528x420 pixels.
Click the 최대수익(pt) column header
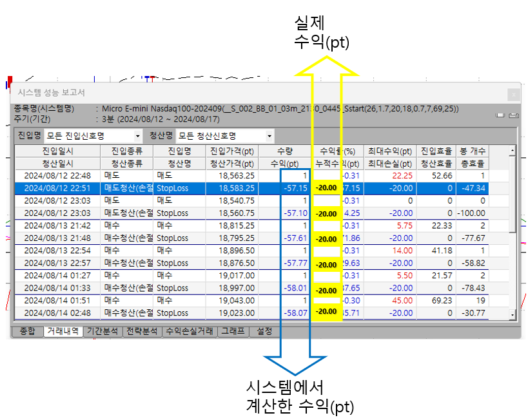[x=390, y=151]
